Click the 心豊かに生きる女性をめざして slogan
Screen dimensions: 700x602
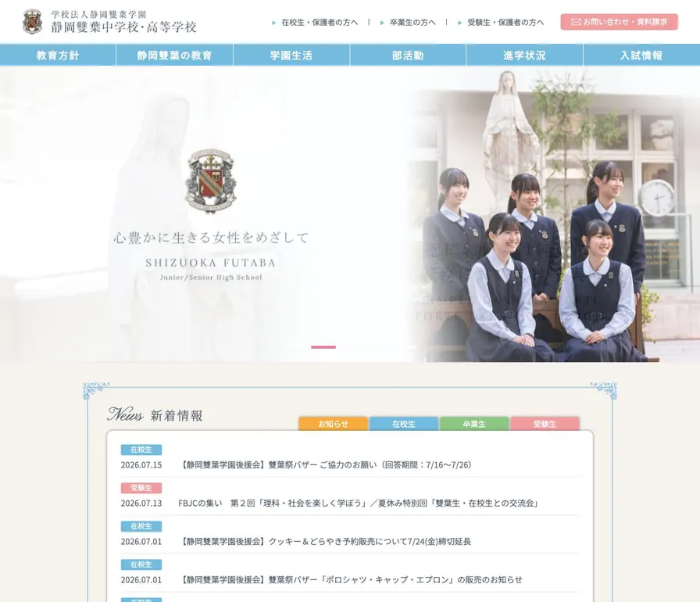tap(211, 238)
